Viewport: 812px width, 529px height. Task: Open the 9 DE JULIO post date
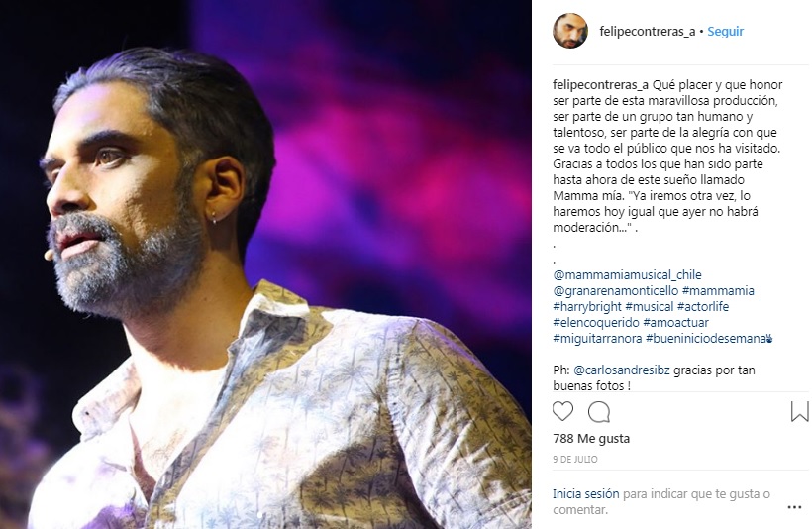(574, 460)
